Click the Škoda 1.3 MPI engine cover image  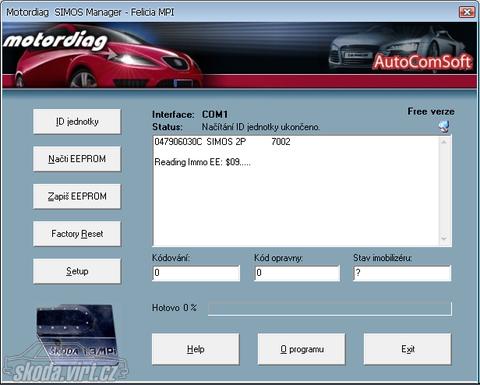tap(77, 335)
